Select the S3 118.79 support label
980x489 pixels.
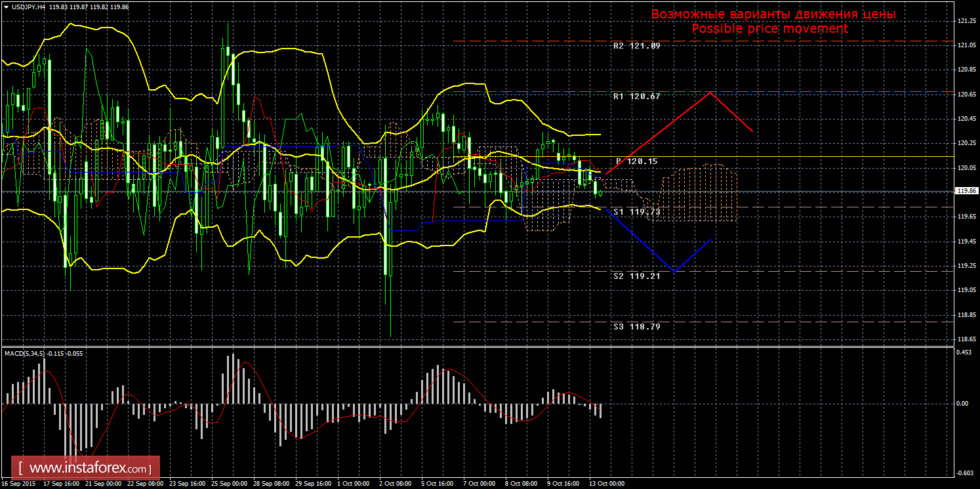tap(636, 326)
